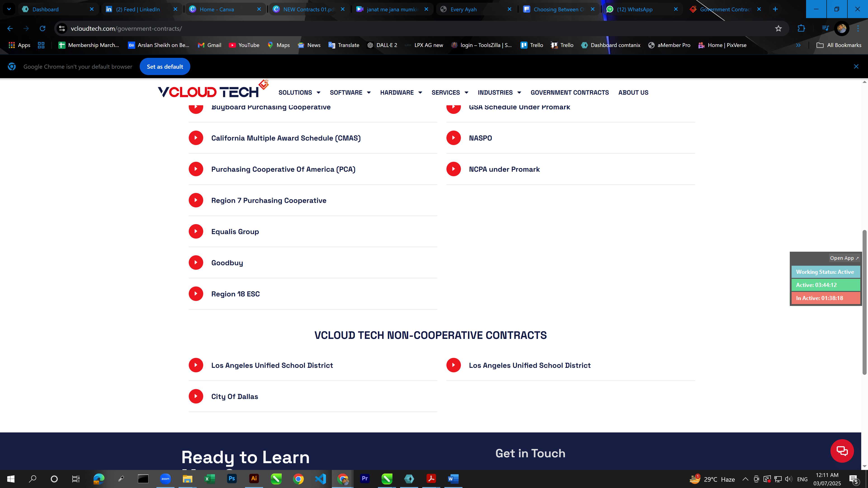Go back to the previous page
The width and height of the screenshot is (868, 488).
pyautogui.click(x=10, y=29)
